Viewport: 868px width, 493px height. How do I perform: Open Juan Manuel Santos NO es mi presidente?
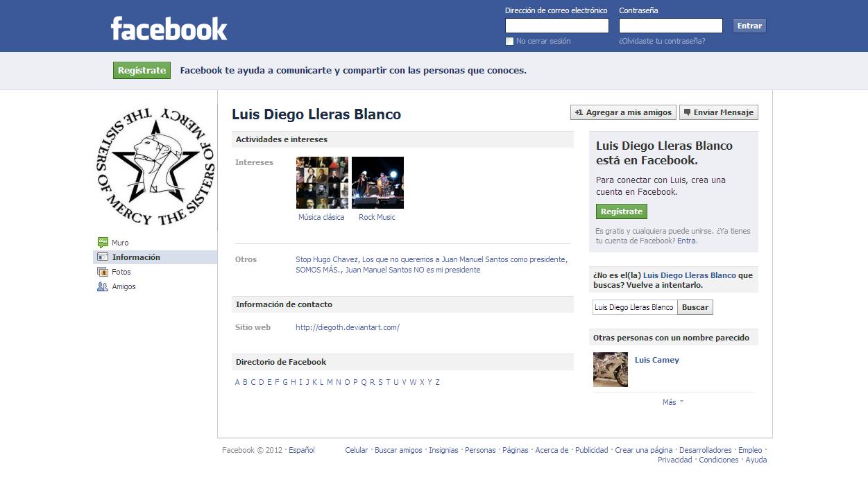click(413, 270)
